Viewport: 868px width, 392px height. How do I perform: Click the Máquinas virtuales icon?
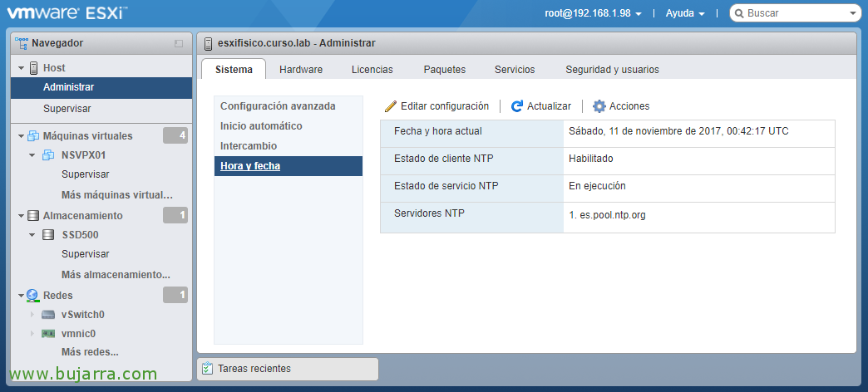[x=33, y=136]
